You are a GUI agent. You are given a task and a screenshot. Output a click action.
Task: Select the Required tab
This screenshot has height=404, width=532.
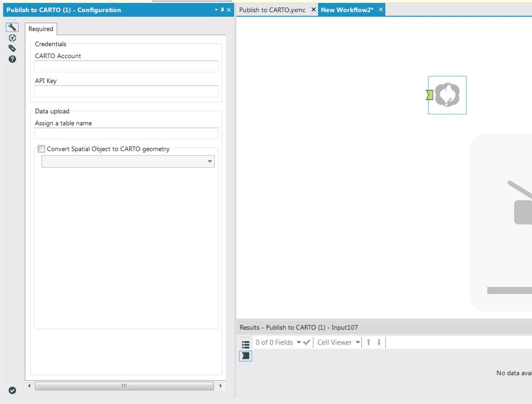[41, 29]
